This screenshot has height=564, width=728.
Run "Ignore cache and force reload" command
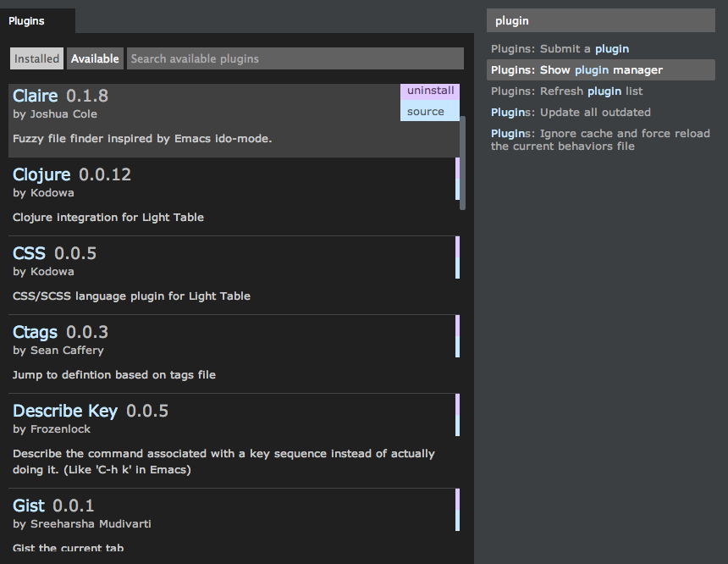600,140
